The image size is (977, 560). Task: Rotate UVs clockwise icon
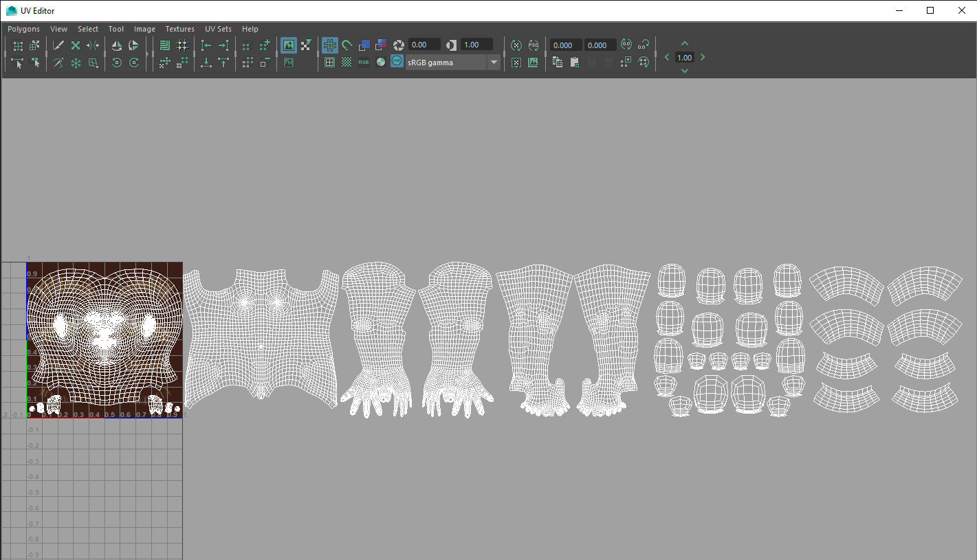(x=133, y=63)
